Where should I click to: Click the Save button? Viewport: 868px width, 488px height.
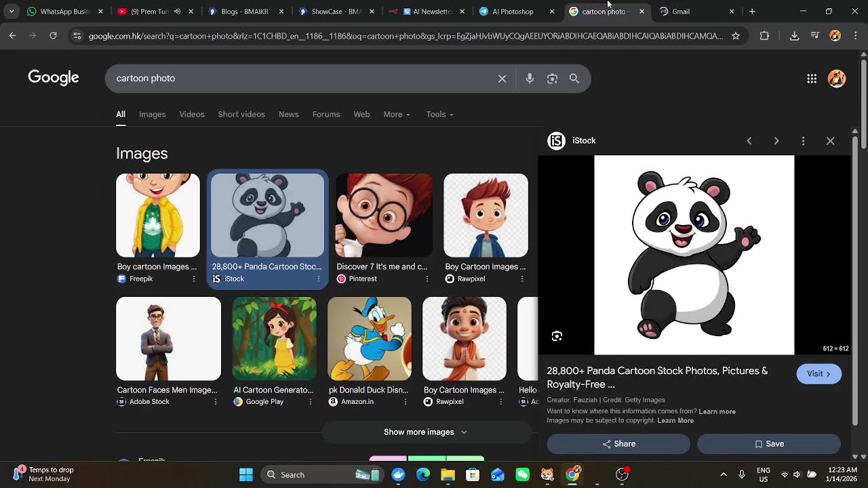pos(769,444)
